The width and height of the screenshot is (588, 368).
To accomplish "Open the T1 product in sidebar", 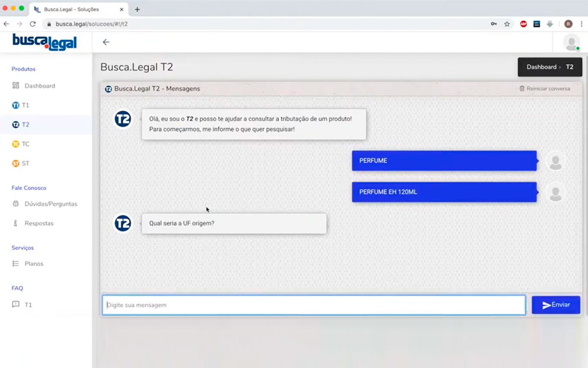I will pyautogui.click(x=25, y=105).
